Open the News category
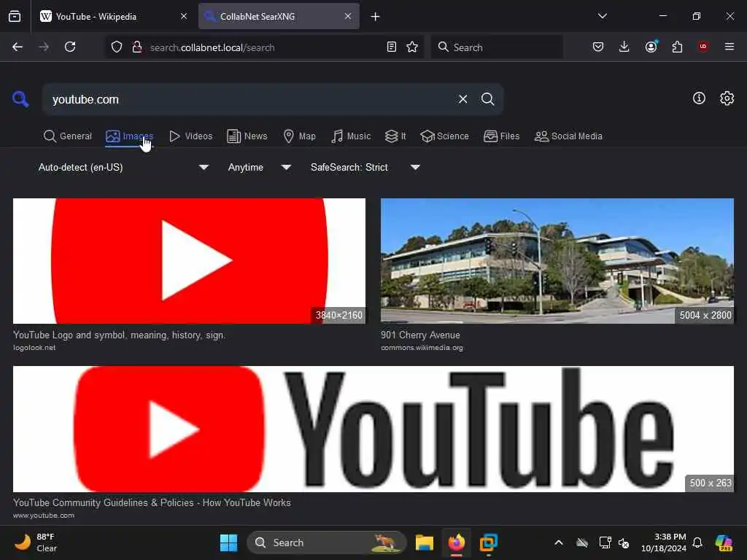 247,136
